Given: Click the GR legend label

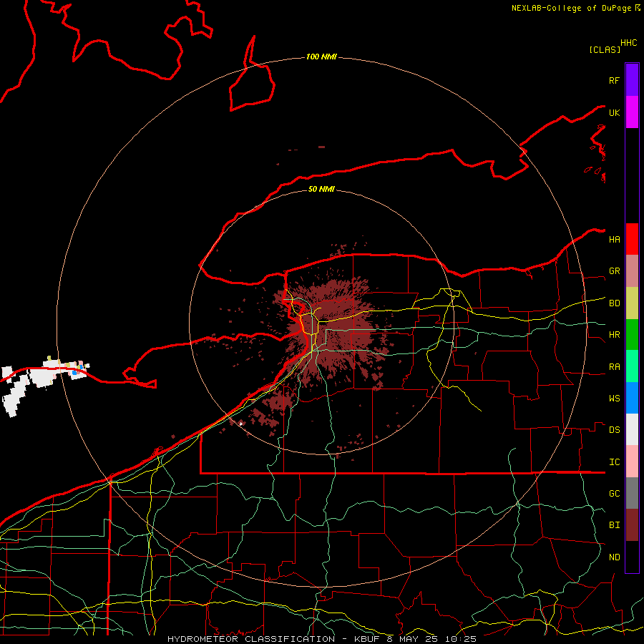Looking at the screenshot, I should point(614,271).
